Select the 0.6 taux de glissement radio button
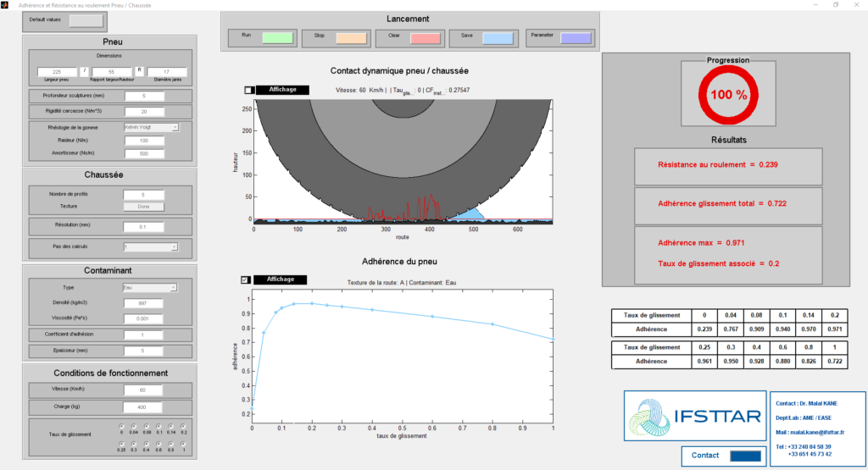This screenshot has height=470, width=868. (x=159, y=443)
